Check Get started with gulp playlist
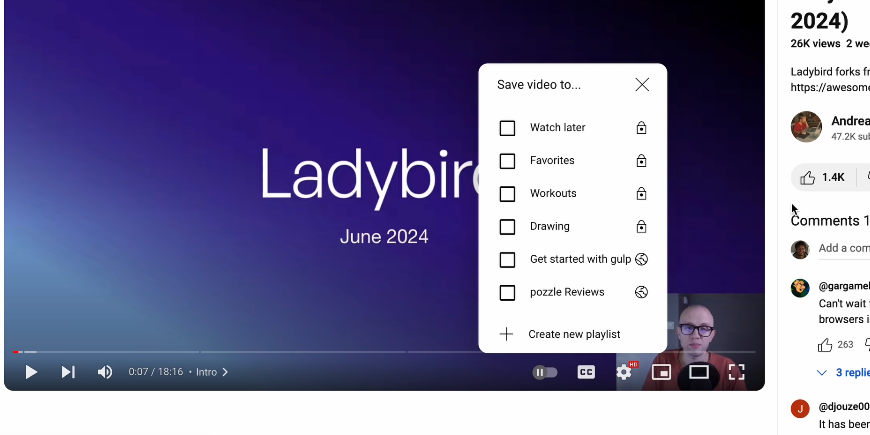The width and height of the screenshot is (870, 435). [507, 260]
